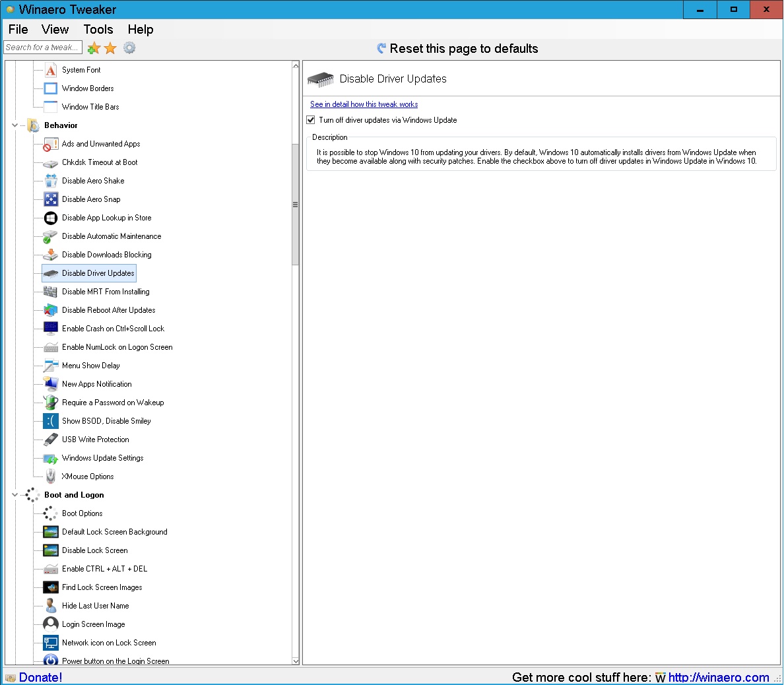
Task: Click the tree scrollbar up arrow
Action: (x=296, y=66)
